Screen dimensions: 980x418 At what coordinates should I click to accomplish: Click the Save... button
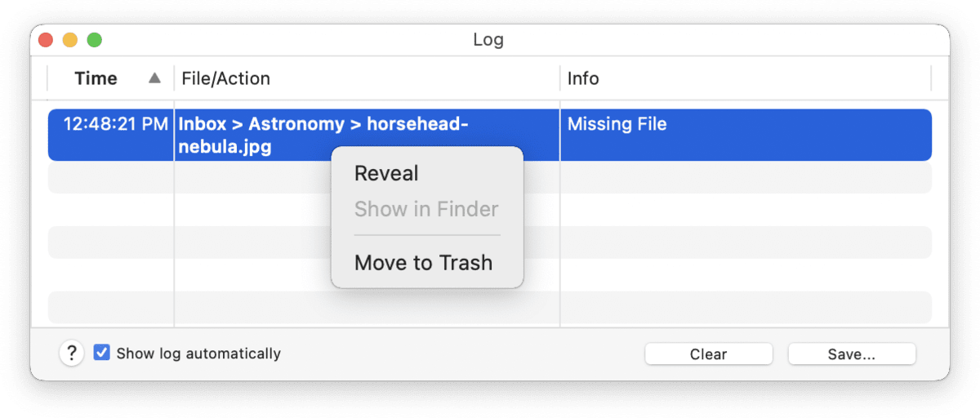(851, 354)
